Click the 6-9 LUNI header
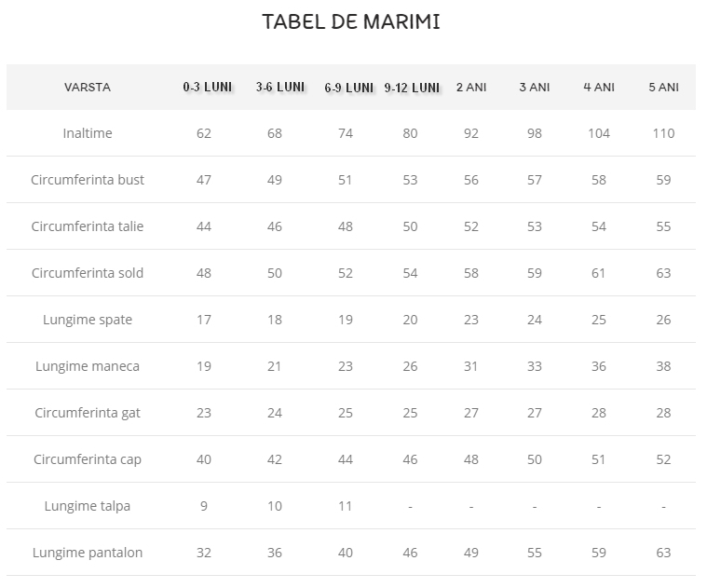707x588 pixels. click(349, 88)
